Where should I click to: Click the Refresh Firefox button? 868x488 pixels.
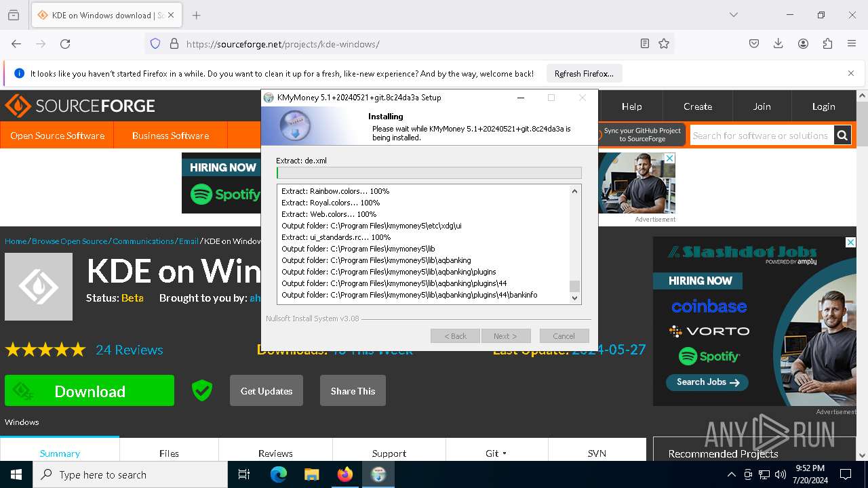(584, 73)
